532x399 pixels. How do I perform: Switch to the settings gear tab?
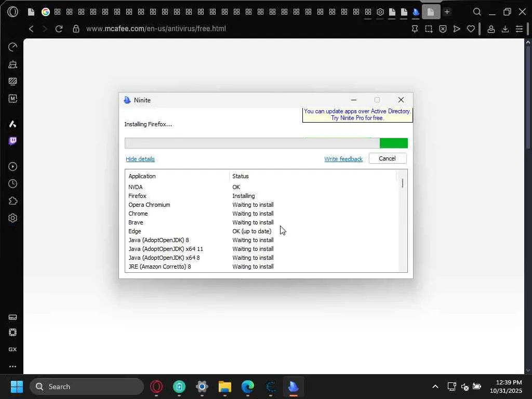(x=380, y=12)
